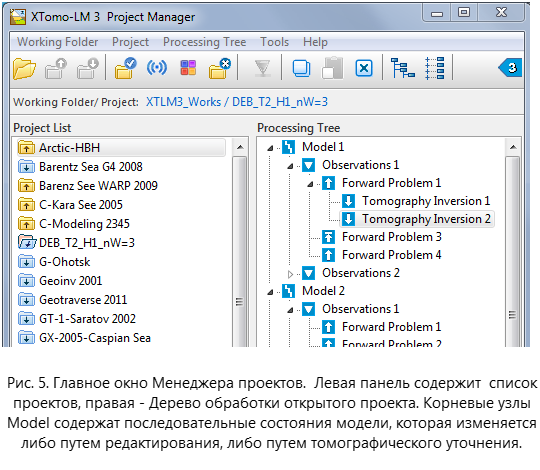Click the tree hierarchy toolbar icon
This screenshot has width=540, height=470.
click(403, 68)
